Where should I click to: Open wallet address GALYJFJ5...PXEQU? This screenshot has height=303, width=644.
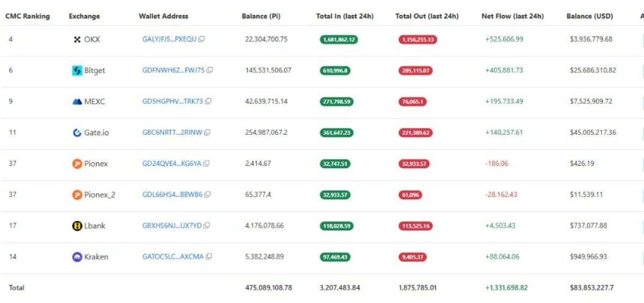(170, 39)
